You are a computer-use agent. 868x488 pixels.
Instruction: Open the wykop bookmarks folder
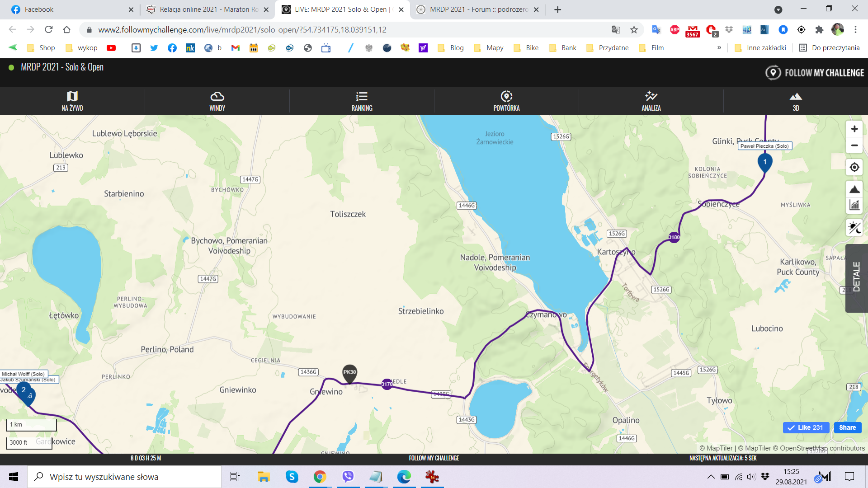click(82, 48)
